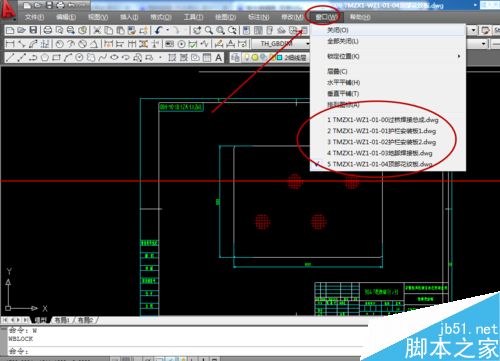Image resolution: width=500 pixels, height=361 pixels.
Task: Open the AutoCAD application menu button
Action: coord(8,10)
